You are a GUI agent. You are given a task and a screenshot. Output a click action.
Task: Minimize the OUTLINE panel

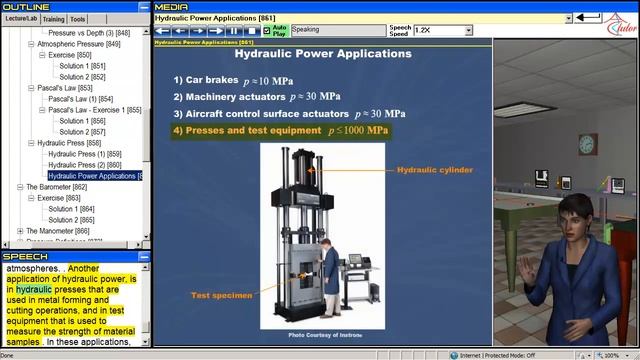click(x=144, y=7)
